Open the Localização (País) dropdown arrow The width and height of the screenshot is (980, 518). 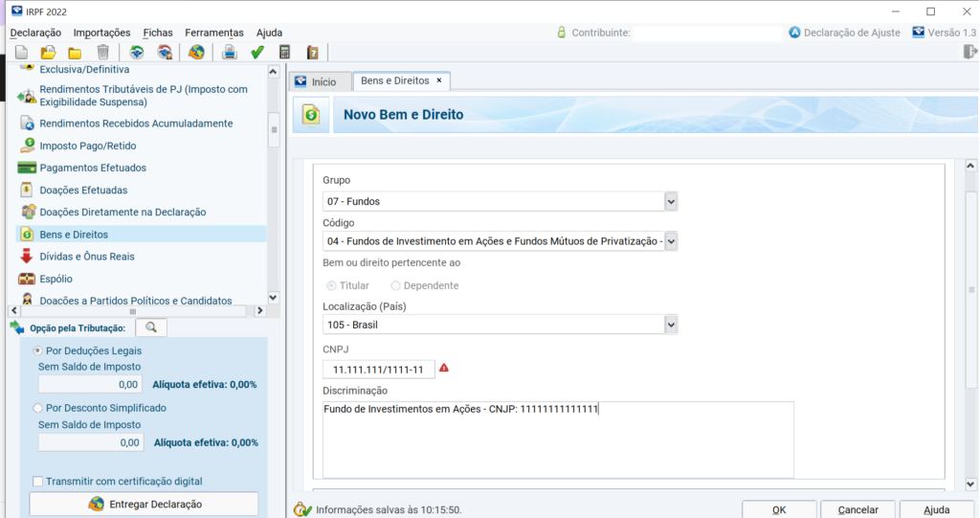(x=671, y=325)
